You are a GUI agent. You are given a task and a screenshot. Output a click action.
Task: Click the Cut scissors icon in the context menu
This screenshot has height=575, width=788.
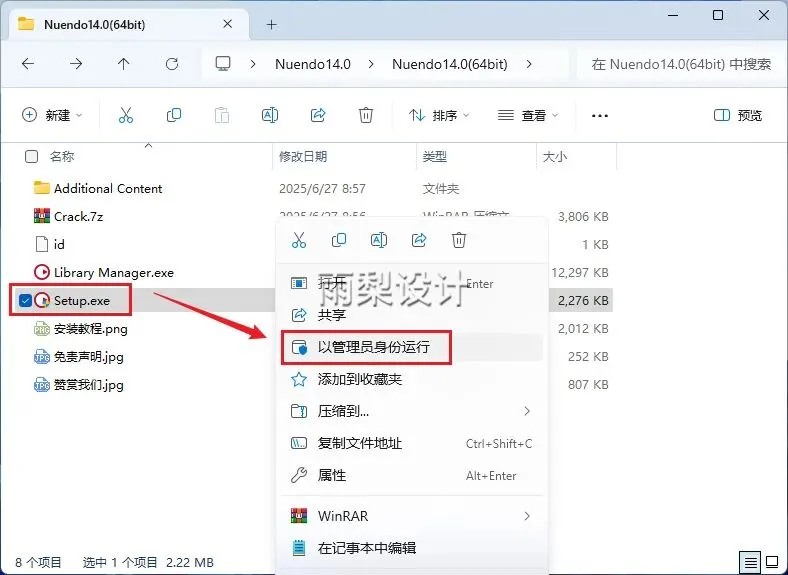[299, 240]
